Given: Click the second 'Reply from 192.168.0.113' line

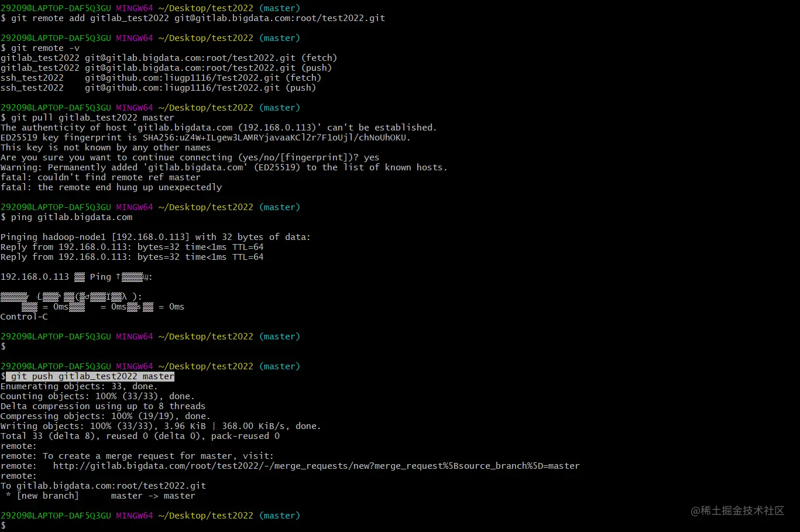Looking at the screenshot, I should pyautogui.click(x=132, y=257).
